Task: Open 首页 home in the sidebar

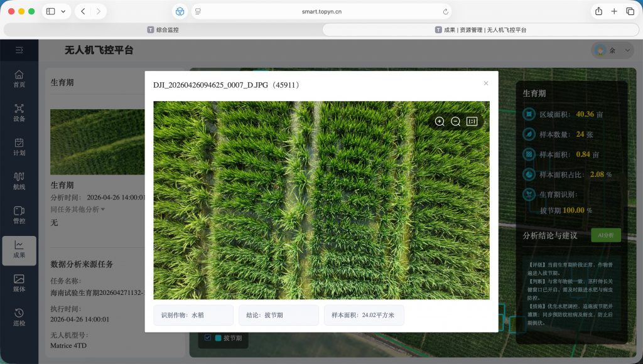Action: point(19,78)
